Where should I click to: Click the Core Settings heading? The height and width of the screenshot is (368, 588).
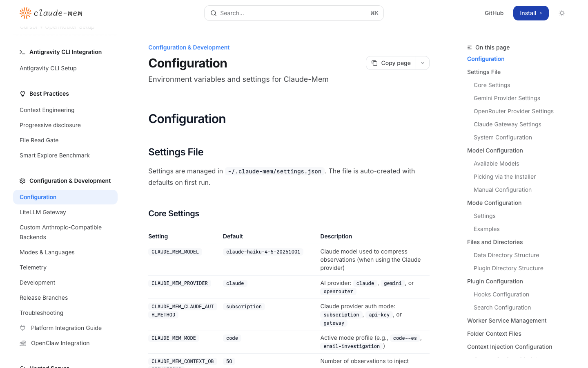(174, 213)
